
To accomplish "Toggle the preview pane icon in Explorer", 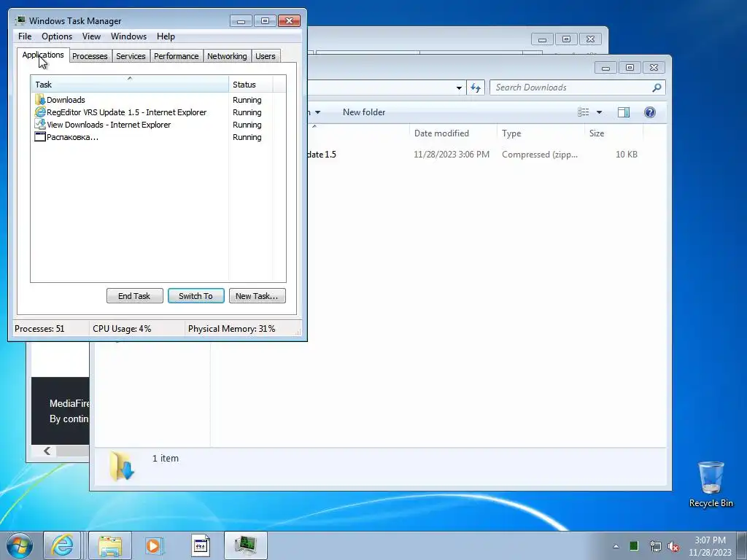I will tap(624, 112).
